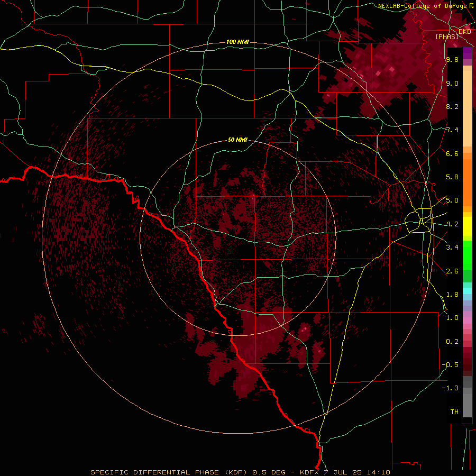Click the NEXLAB-College of DuPage credit text

click(x=422, y=6)
